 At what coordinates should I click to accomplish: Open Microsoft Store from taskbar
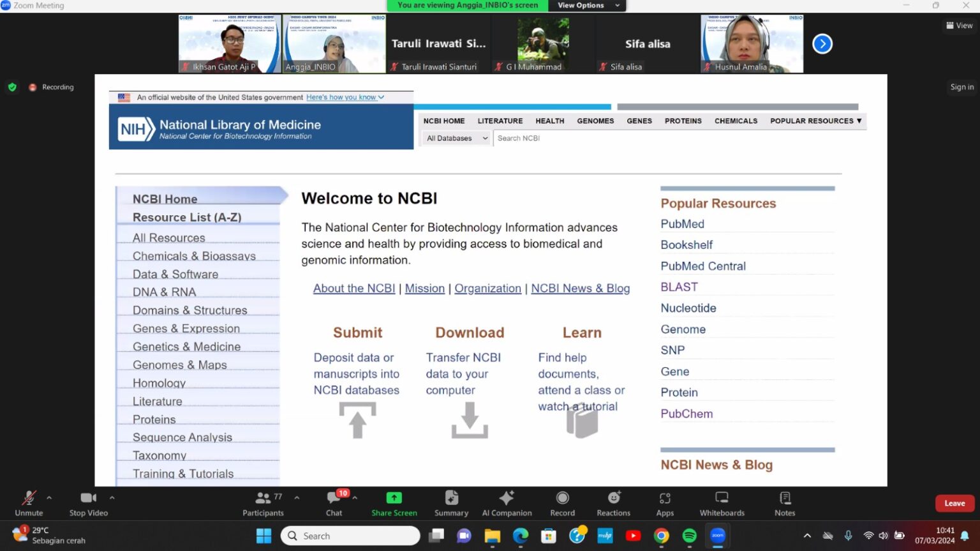[x=549, y=536]
